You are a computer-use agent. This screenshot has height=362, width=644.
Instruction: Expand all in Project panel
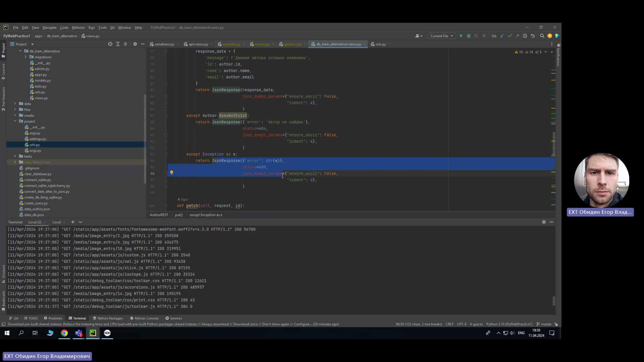click(118, 44)
